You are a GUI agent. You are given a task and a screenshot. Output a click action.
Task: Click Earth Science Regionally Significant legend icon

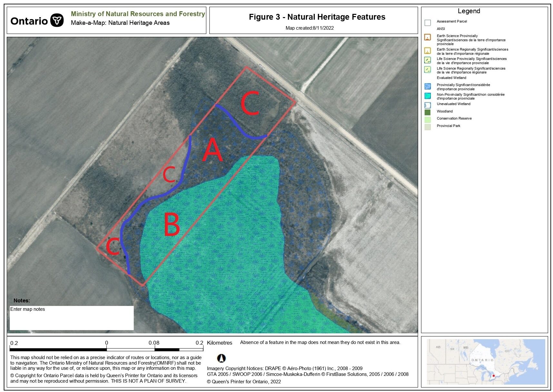coord(428,51)
